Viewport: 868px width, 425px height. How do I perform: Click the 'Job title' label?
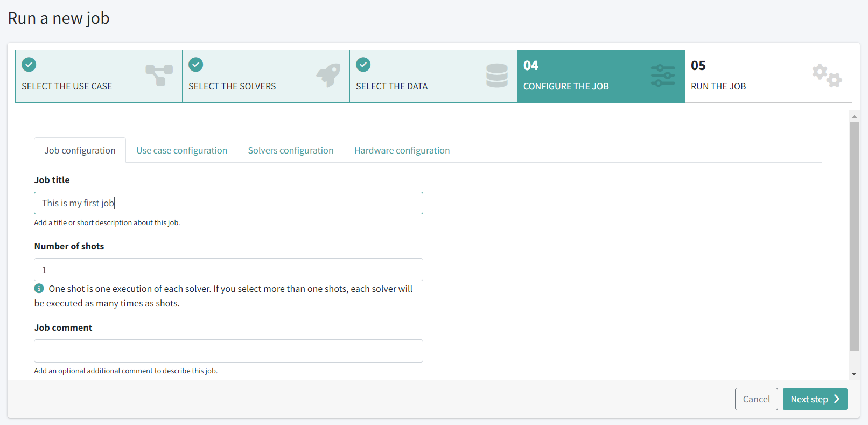pyautogui.click(x=52, y=180)
